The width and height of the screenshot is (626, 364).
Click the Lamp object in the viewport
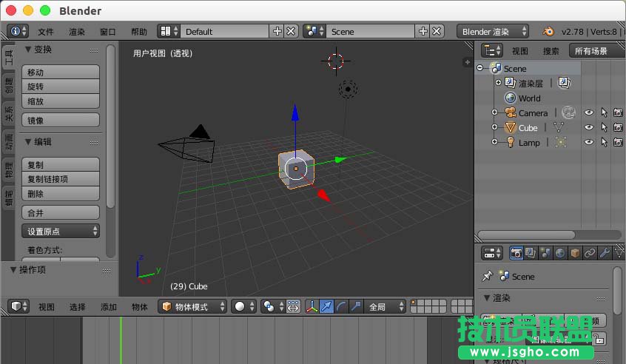tap(348, 89)
